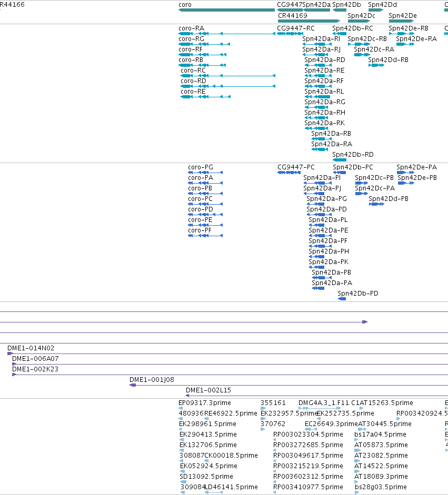Select EST RP003023304.5prime
Image resolution: width=448 pixels, height=495 pixels.
point(308,435)
